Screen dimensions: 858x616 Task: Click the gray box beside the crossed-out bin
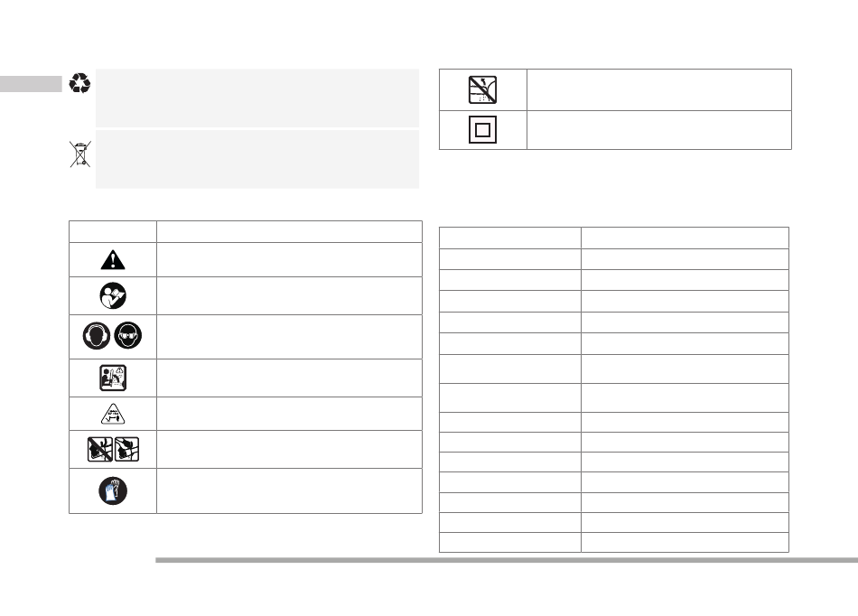coord(257,159)
